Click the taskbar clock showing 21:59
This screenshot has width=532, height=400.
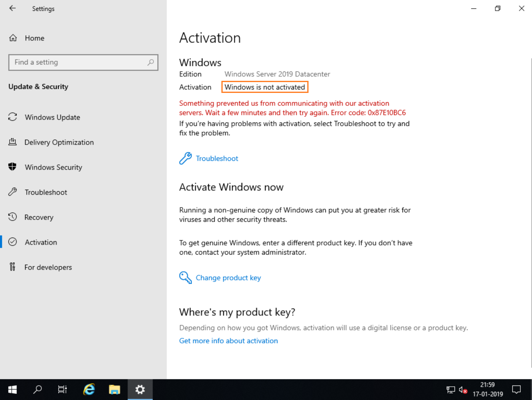(487, 390)
